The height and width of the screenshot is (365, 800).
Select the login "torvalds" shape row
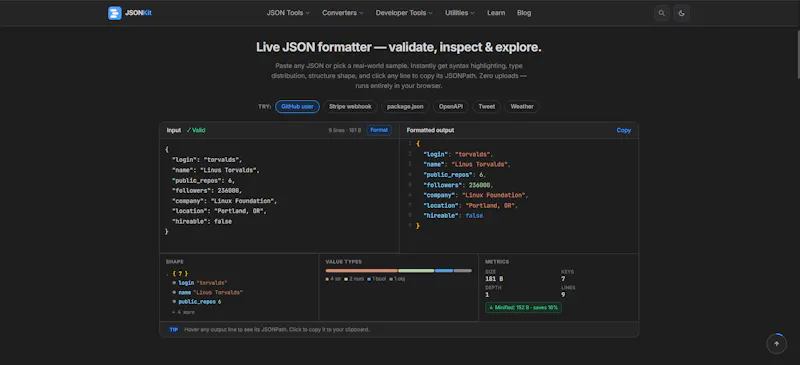click(199, 283)
